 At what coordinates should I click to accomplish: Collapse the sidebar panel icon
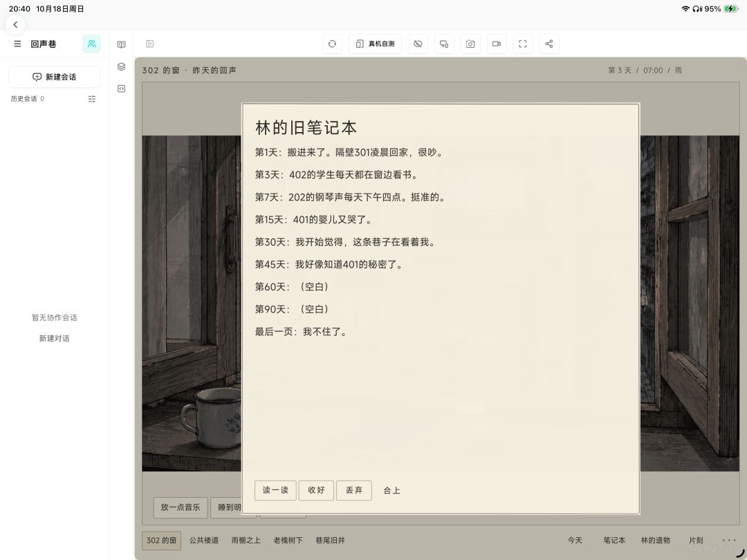(x=149, y=44)
